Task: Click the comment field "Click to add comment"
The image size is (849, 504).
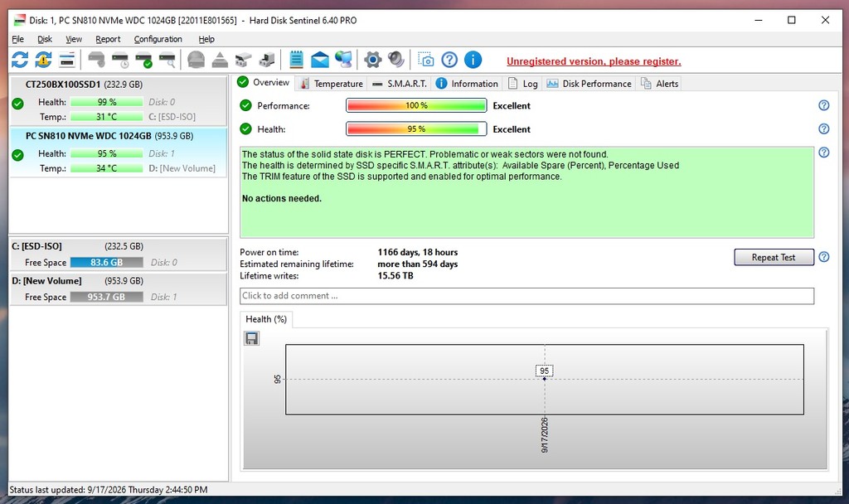Action: point(526,296)
